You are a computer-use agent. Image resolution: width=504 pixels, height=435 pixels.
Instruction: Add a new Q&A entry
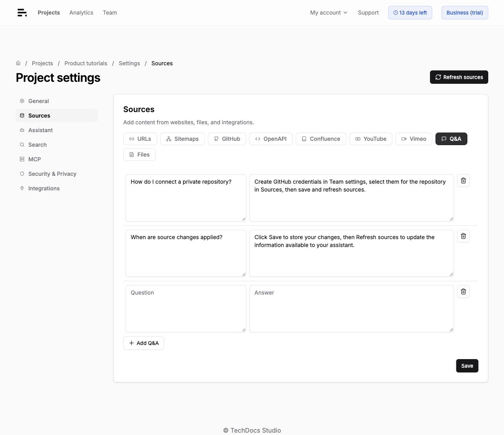144,343
